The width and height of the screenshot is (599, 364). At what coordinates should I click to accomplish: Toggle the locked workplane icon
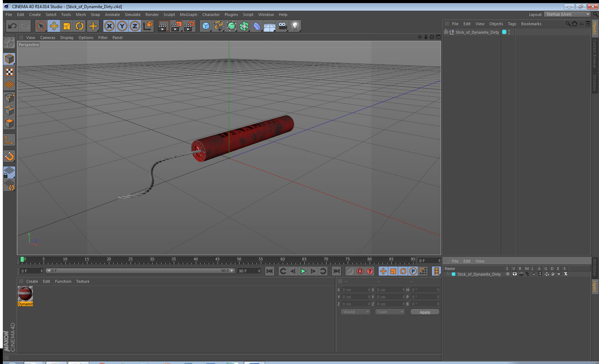(x=9, y=172)
